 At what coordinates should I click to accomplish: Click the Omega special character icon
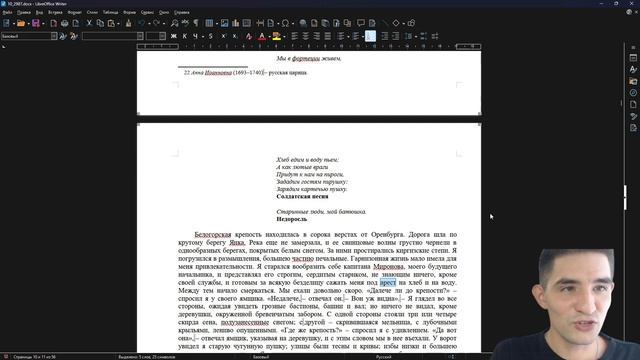(285, 23)
